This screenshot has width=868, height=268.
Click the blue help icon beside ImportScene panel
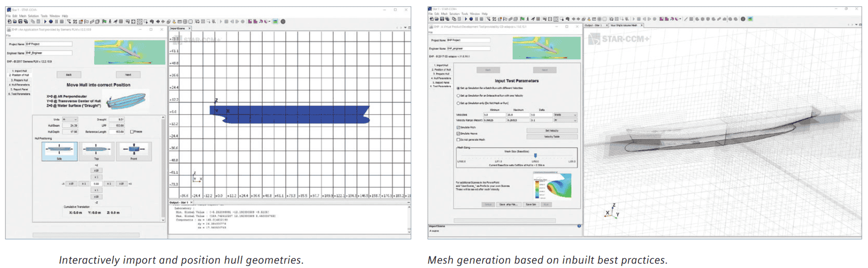[579, 226]
